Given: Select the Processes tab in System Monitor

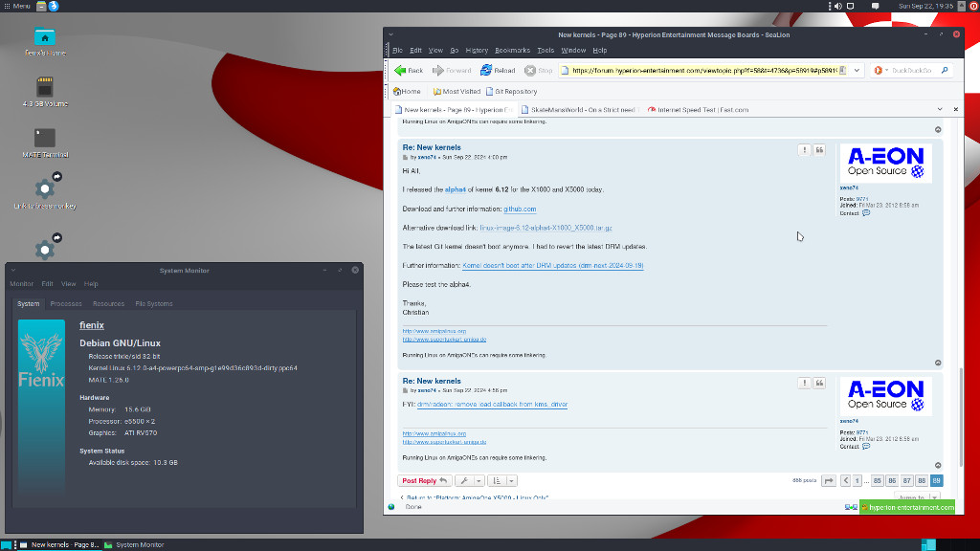Looking at the screenshot, I should click(x=66, y=303).
